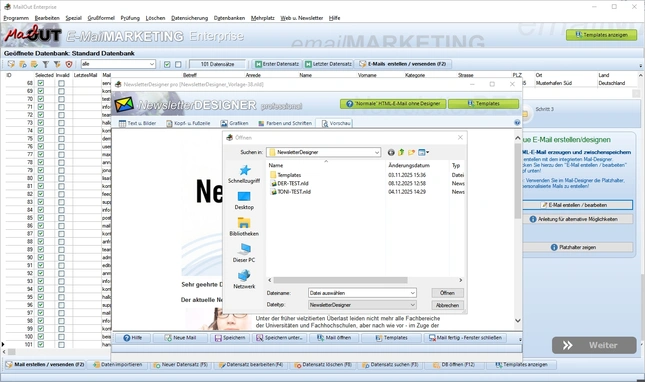This screenshot has height=382, width=645.
Task: Click the gray Weiter button in MailOut
Action: (594, 345)
